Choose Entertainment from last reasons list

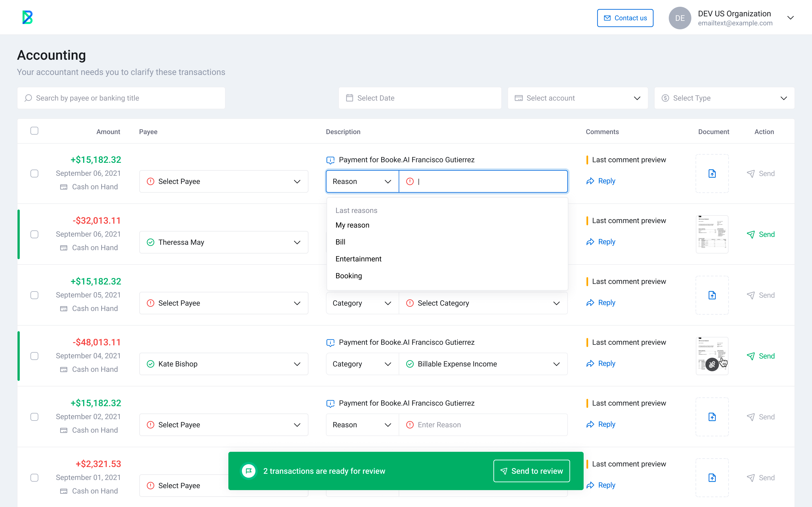click(x=358, y=259)
